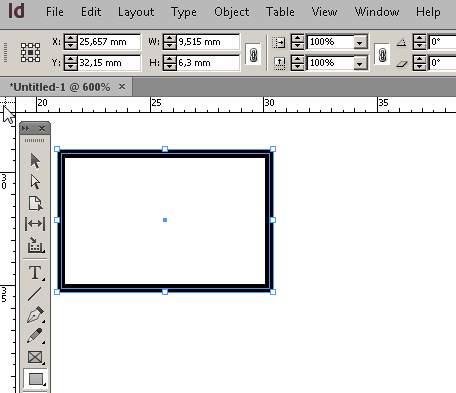Image resolution: width=456 pixels, height=393 pixels.
Task: Click the Scale X Percentage icon
Action: [278, 42]
